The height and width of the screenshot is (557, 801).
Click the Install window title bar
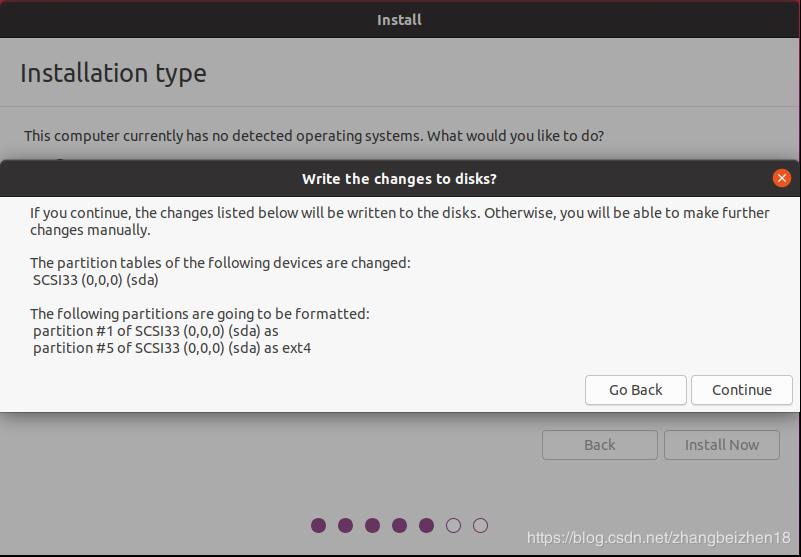(400, 20)
